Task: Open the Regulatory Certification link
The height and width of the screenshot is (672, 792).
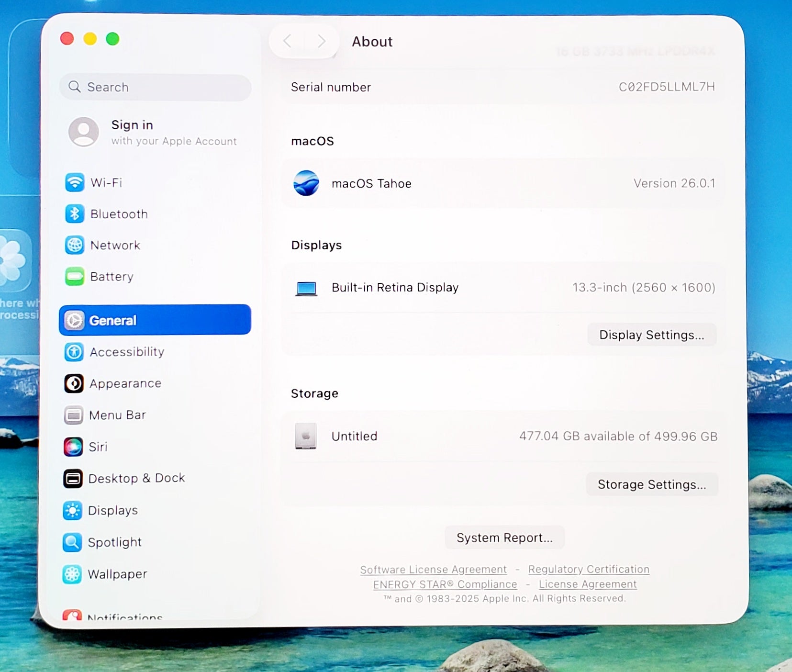Action: click(589, 569)
